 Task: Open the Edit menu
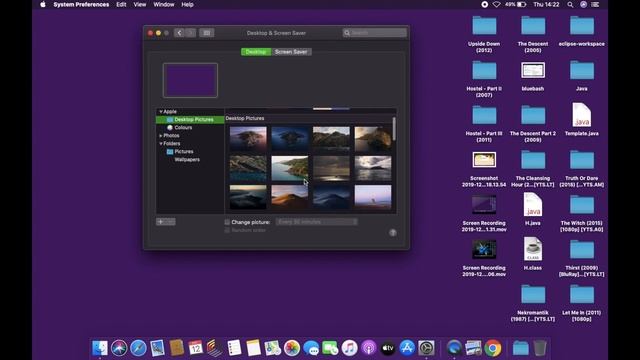(x=121, y=4)
